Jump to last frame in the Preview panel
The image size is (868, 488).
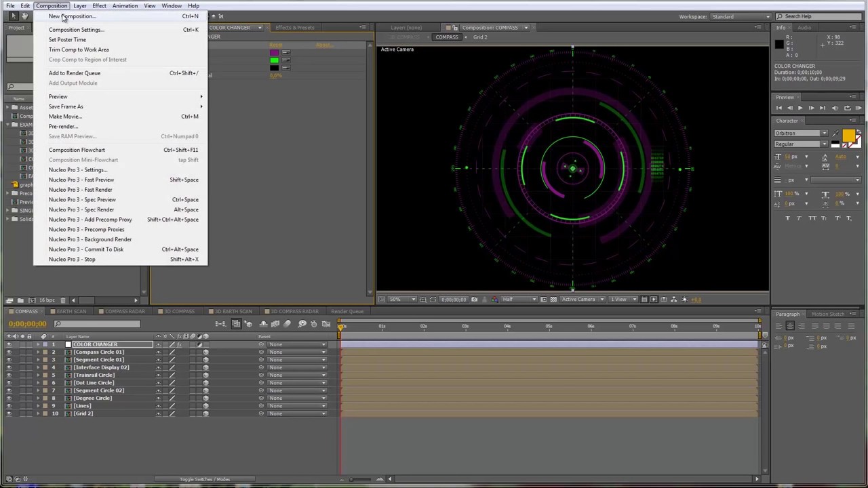[823, 108]
